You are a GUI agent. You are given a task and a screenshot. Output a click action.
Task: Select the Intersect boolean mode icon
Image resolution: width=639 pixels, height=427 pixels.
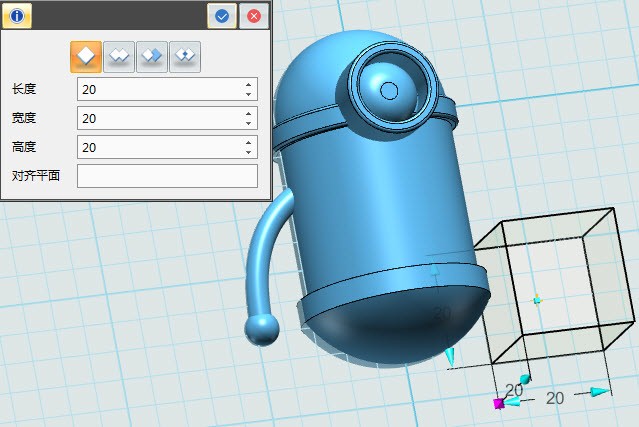pyautogui.click(x=185, y=57)
